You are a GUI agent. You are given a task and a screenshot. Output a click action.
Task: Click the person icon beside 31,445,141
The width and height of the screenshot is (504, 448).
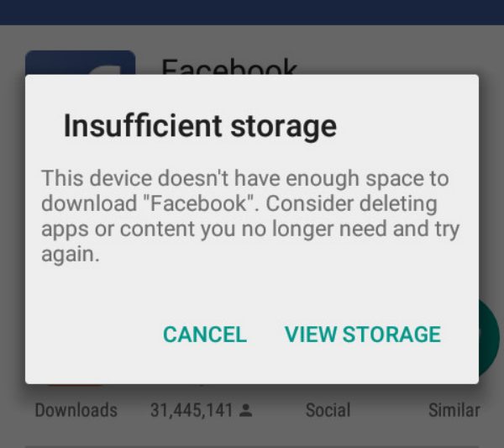click(246, 411)
